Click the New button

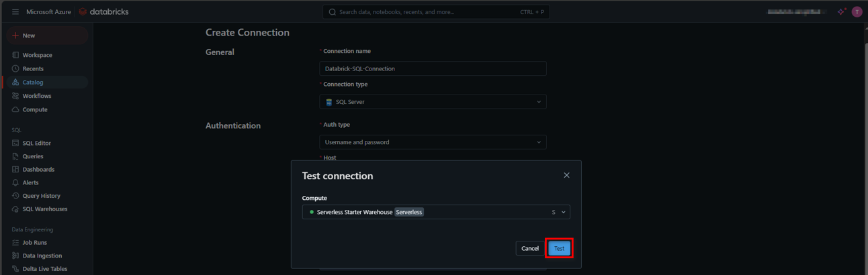coord(28,36)
